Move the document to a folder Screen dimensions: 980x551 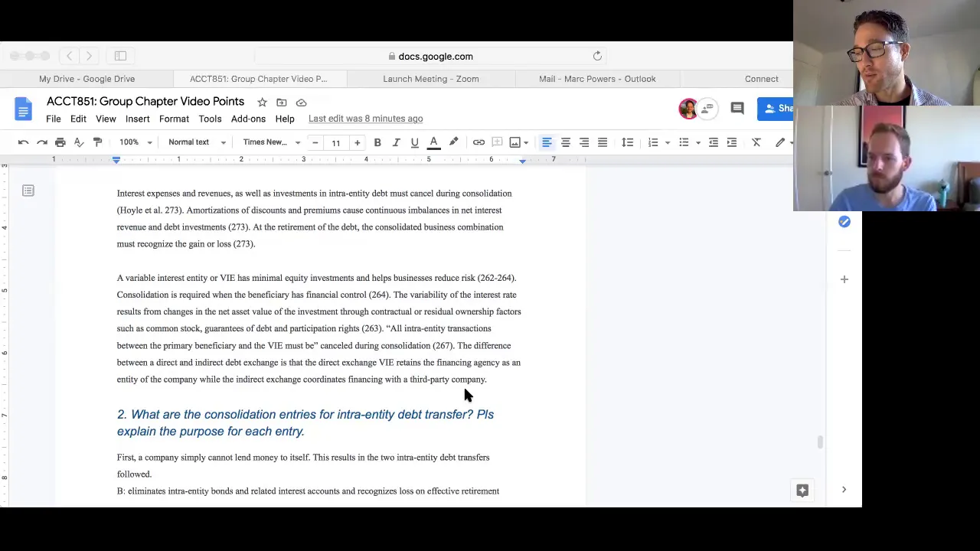tap(282, 102)
